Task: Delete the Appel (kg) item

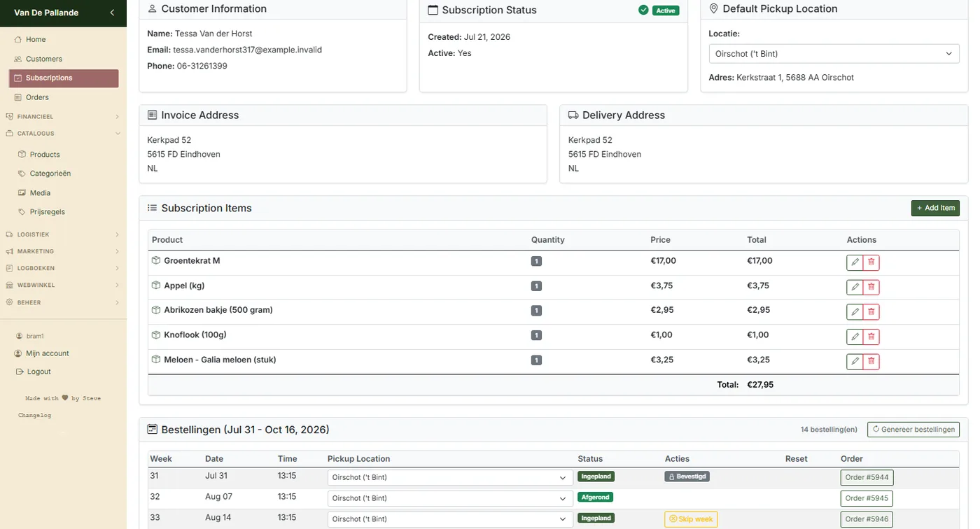Action: 871,287
